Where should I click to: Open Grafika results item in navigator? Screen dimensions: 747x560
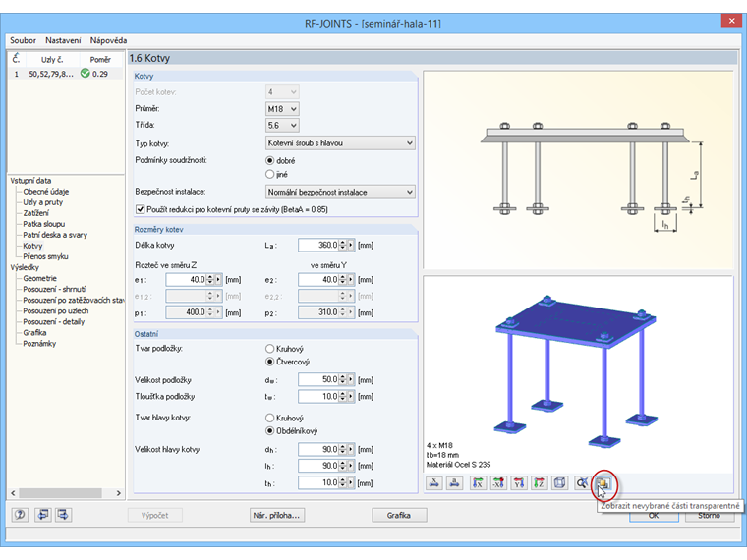pyautogui.click(x=34, y=332)
